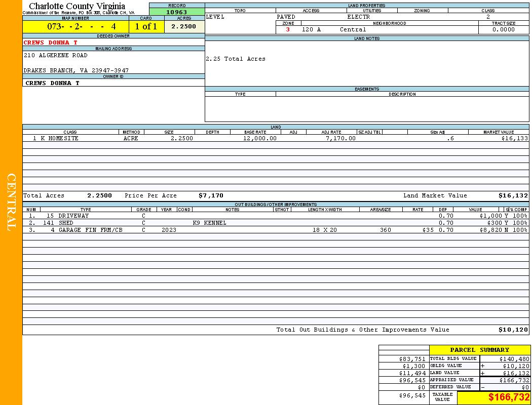The width and height of the screenshot is (532, 405).
Task: Click the orange CENTRAL sidebar banner
Action: 11,202
